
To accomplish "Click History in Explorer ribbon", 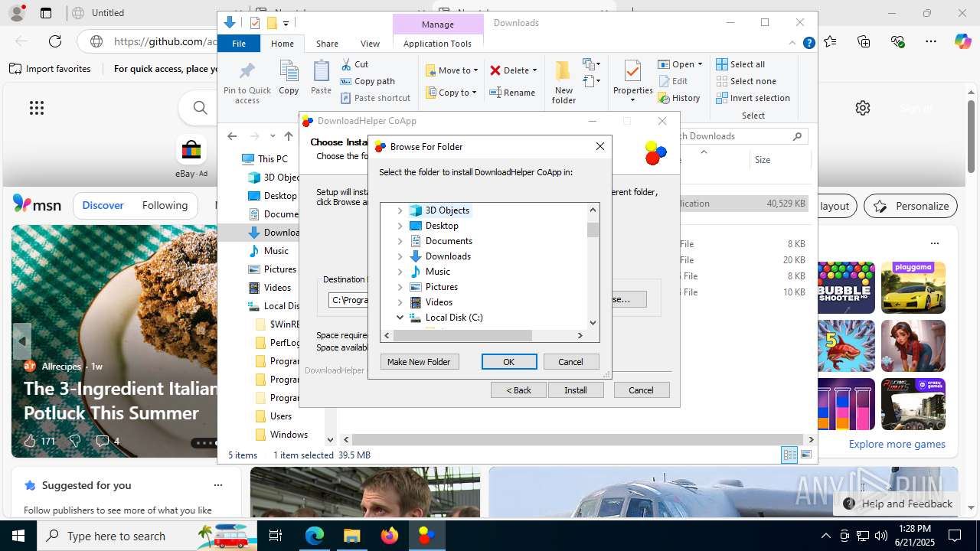I will click(679, 98).
